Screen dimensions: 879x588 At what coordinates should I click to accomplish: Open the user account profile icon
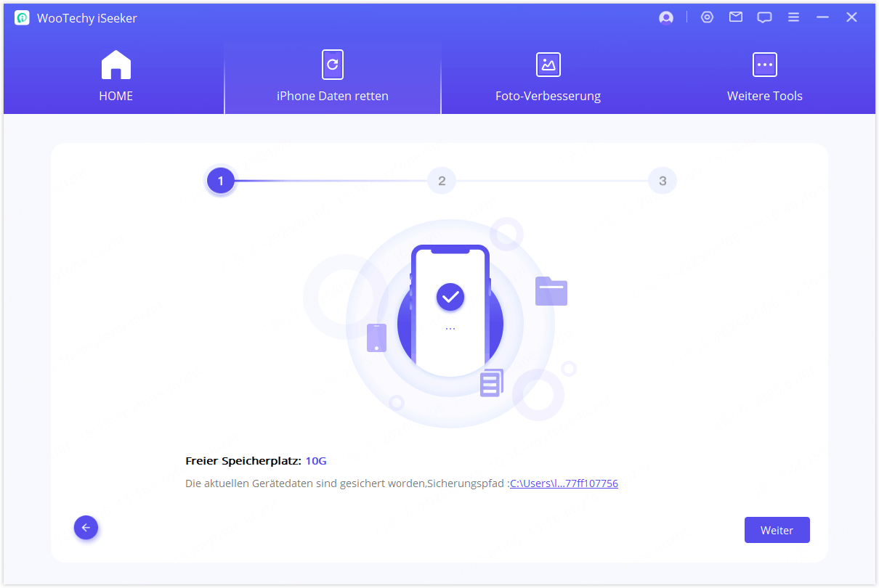(666, 17)
